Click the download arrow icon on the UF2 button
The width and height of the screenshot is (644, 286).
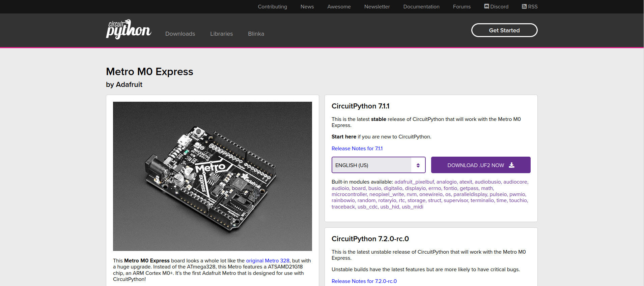click(x=511, y=165)
